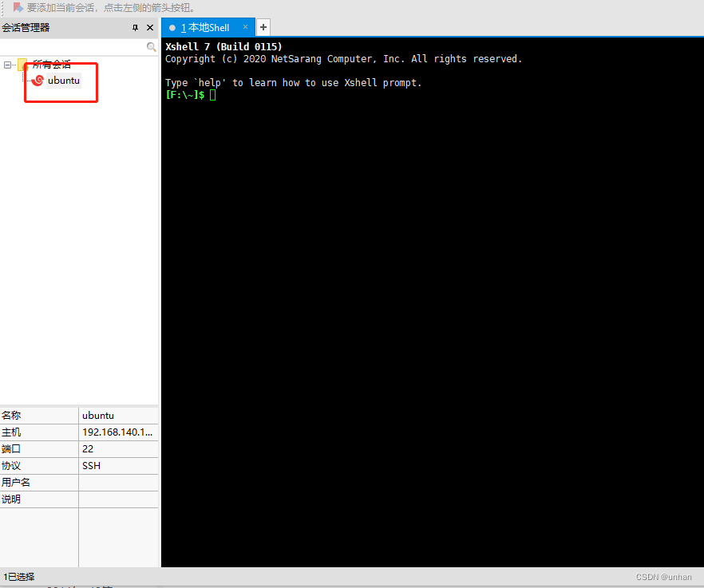Click the flag arrow icon to add session
Image resolution: width=704 pixels, height=588 pixels.
(18, 8)
